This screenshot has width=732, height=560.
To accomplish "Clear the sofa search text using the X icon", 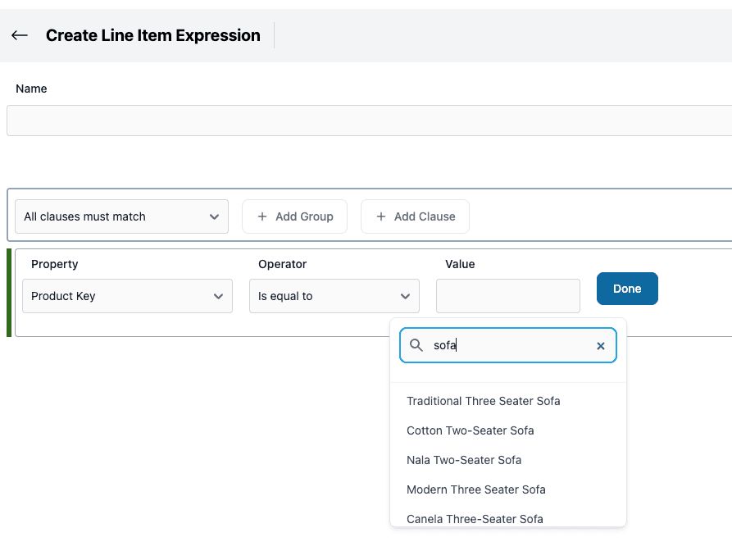I will (600, 344).
